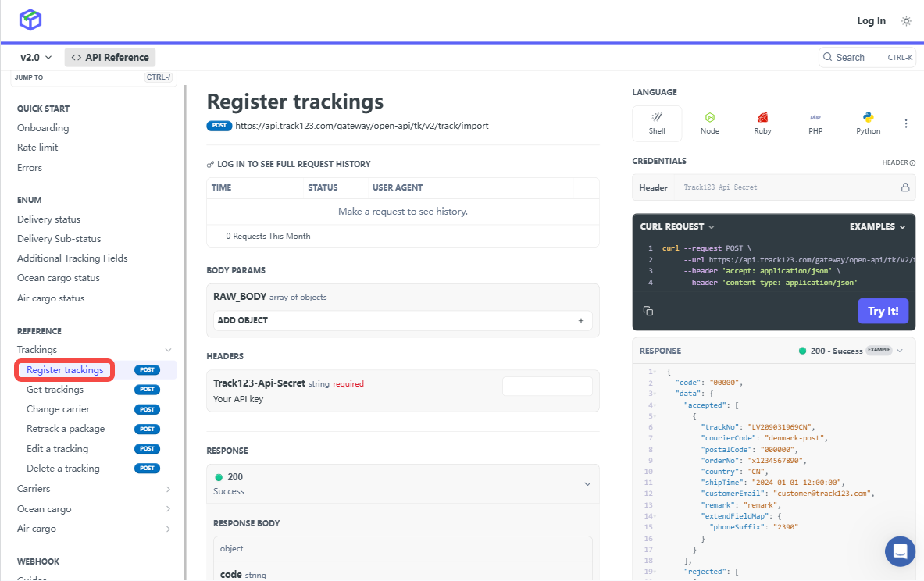Select Register trackings in sidebar

pyautogui.click(x=65, y=370)
